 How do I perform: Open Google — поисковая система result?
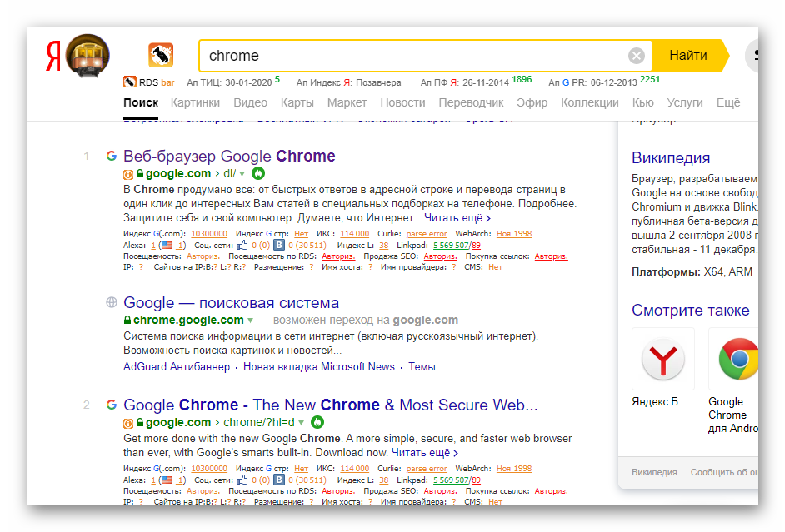[232, 302]
